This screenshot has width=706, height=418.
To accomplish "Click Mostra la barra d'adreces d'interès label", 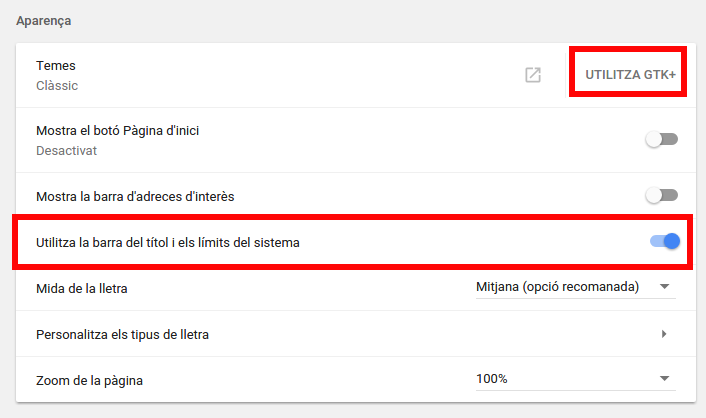I will [x=135, y=196].
